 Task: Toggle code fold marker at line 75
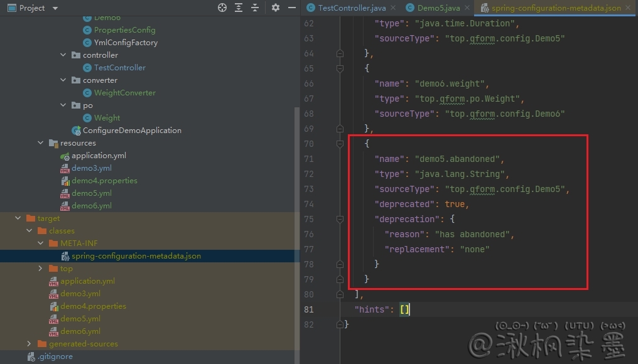tap(340, 219)
